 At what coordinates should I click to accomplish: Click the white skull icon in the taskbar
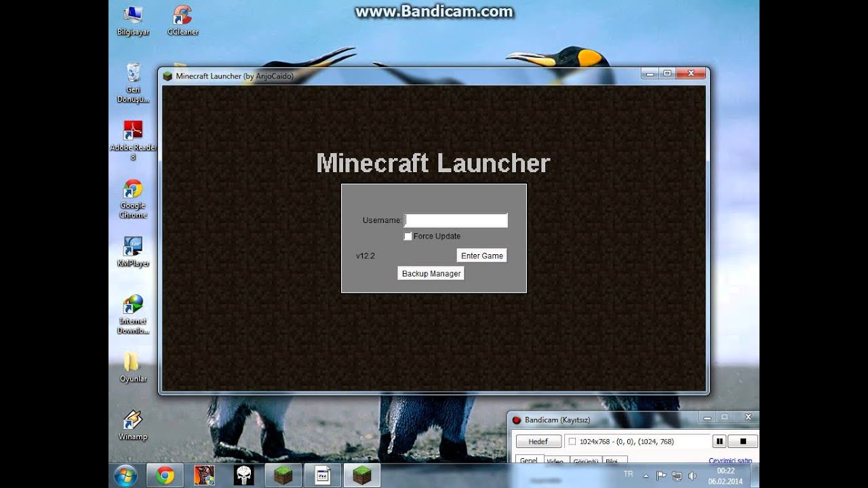(x=243, y=475)
